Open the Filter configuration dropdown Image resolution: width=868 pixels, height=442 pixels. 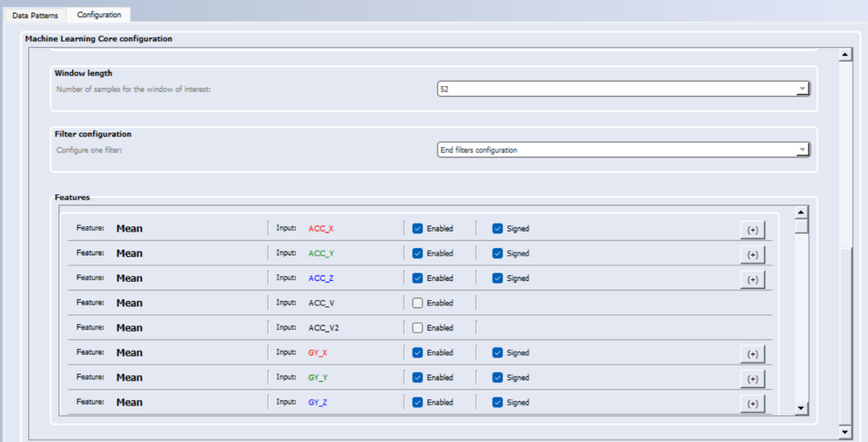[803, 150]
